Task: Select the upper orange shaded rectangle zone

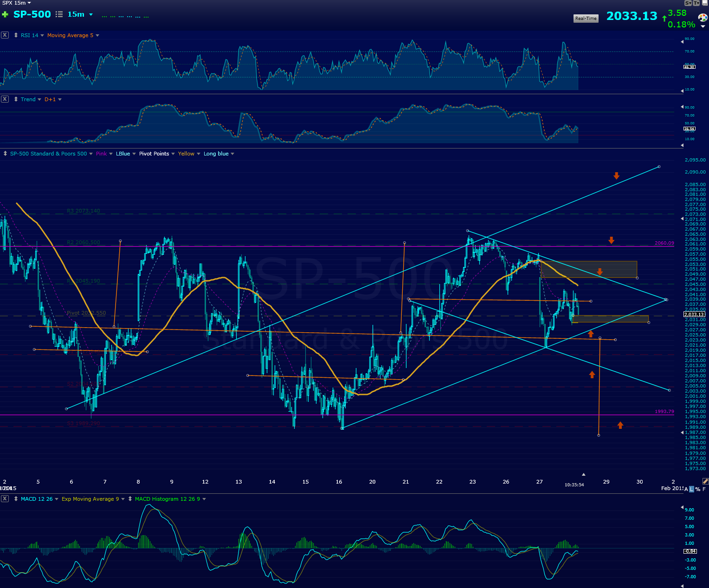Action: 589,269
